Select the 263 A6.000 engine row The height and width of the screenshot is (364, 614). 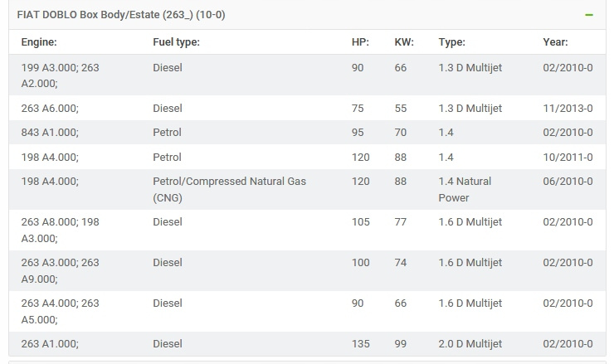(307, 108)
